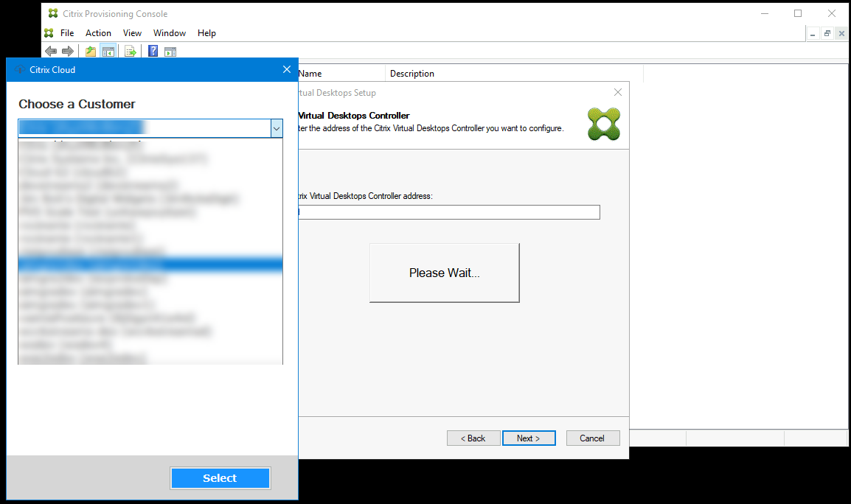Maximize the Citrix Provisioning Console window
The height and width of the screenshot is (504, 851).
pos(798,13)
